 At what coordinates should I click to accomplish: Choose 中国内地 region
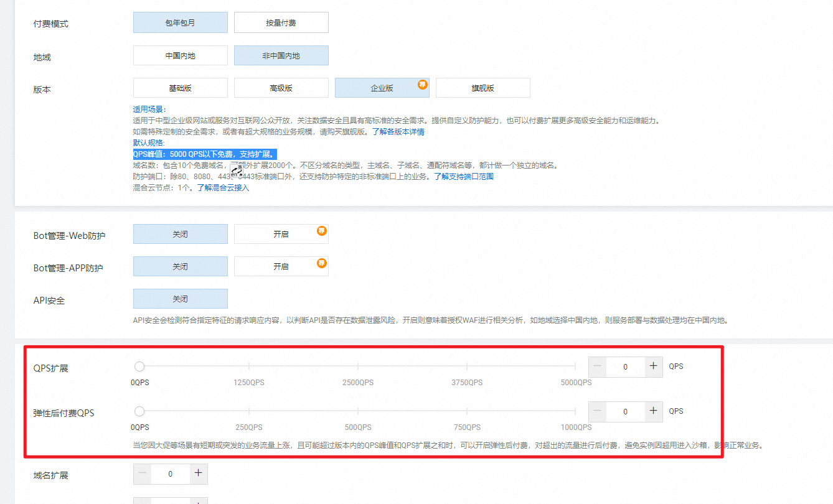click(x=181, y=55)
